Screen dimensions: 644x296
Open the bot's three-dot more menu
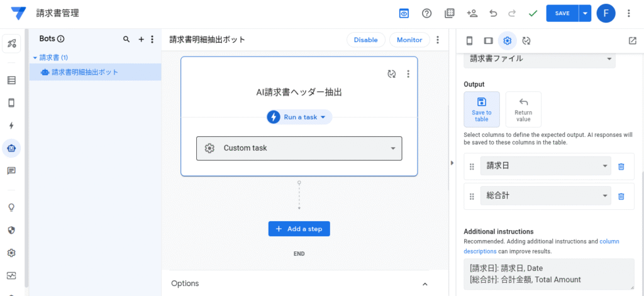(x=438, y=40)
